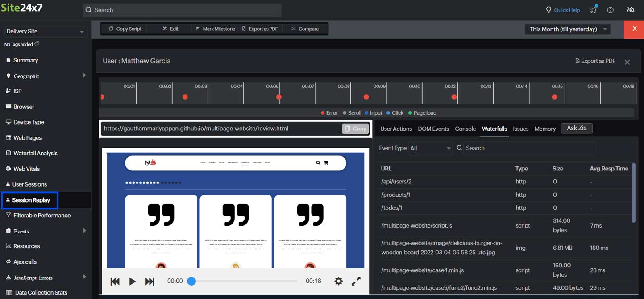Open the This Month date range selector
644x299 pixels.
point(567,29)
